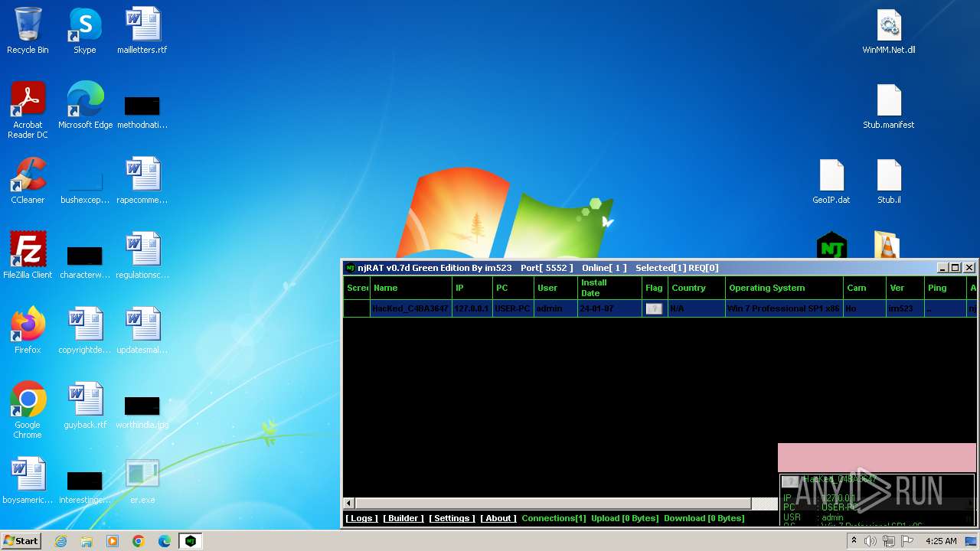This screenshot has height=551, width=980.
Task: Click the horizontal scrollbar thumb in njRAT
Action: (x=552, y=503)
